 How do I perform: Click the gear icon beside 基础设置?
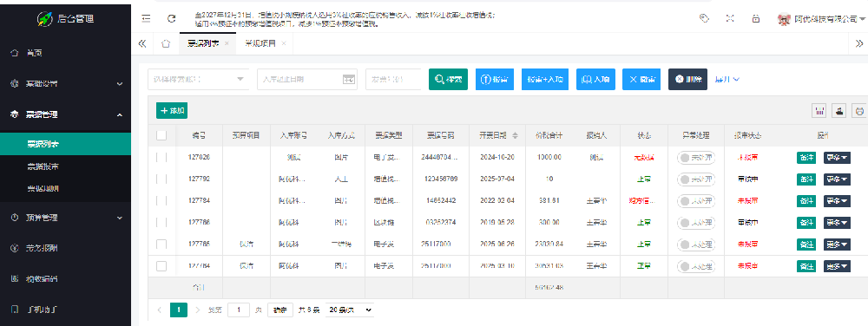click(x=15, y=84)
